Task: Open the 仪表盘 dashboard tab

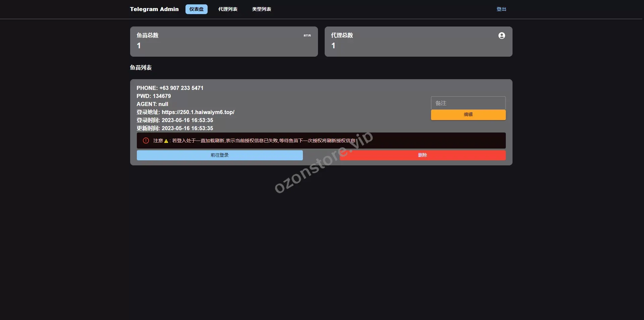Action: (196, 9)
